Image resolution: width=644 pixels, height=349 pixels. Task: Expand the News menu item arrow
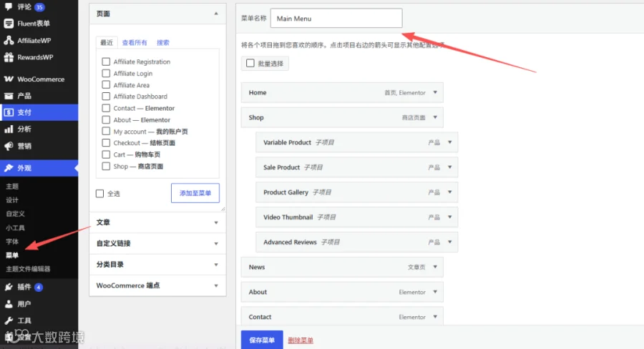[435, 267]
